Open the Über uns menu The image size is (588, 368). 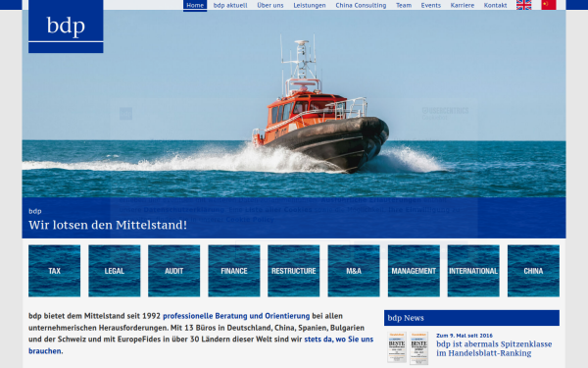tap(270, 5)
